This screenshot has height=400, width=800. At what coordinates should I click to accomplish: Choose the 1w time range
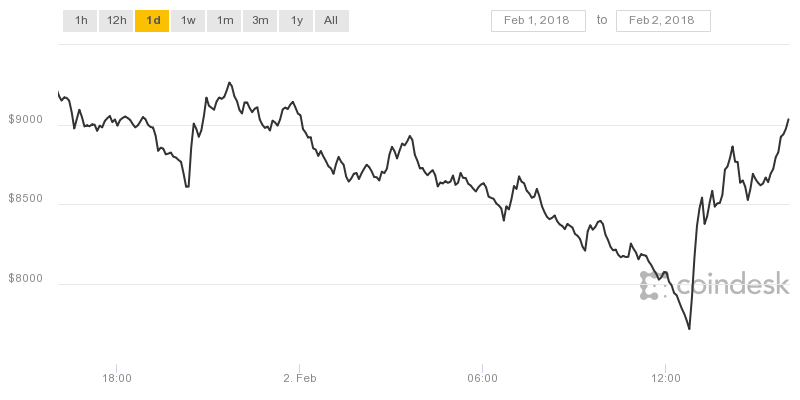point(188,21)
